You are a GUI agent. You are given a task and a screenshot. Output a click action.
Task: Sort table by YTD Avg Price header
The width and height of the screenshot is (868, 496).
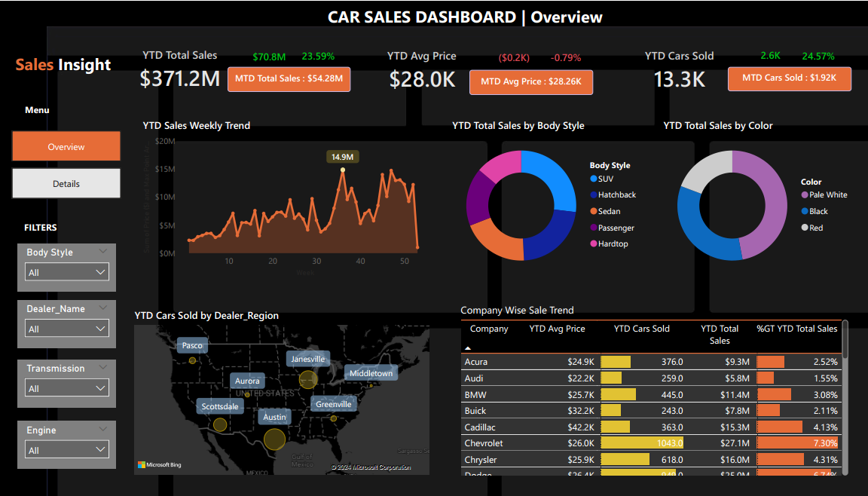click(x=557, y=329)
